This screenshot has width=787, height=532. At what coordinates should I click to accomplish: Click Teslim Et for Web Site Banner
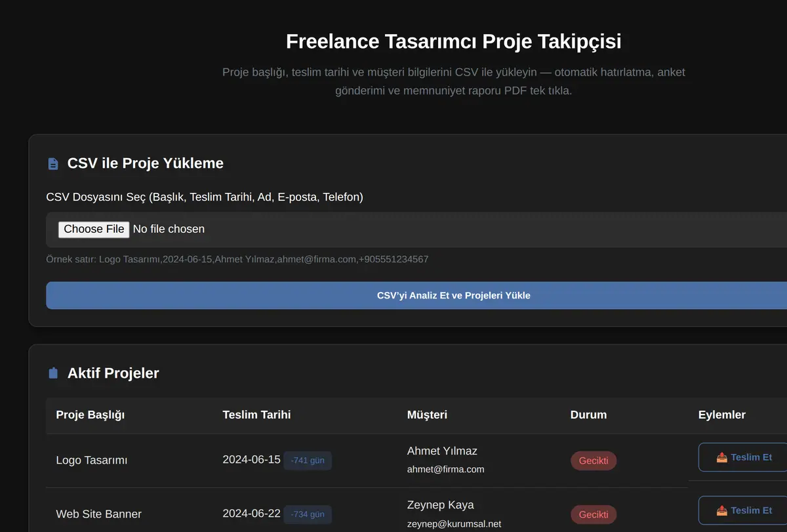tap(744, 510)
